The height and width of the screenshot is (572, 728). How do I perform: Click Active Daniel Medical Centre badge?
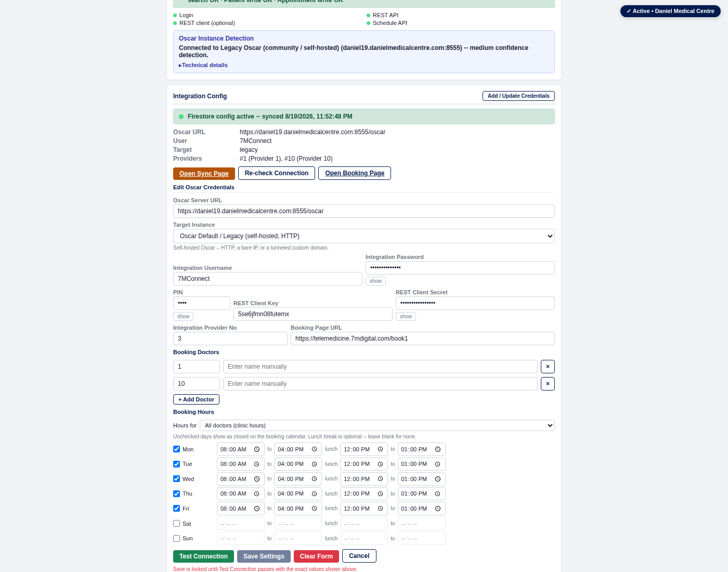pos(670,11)
